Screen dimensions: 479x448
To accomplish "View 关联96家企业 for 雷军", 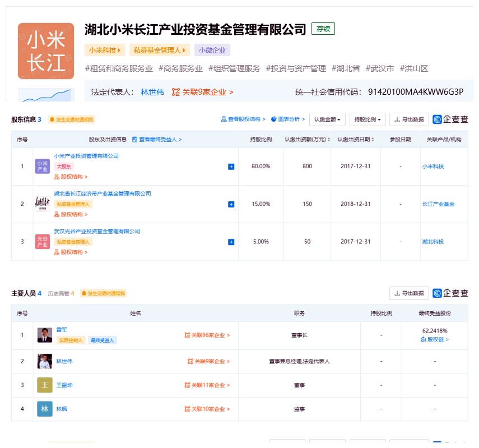I will (207, 335).
